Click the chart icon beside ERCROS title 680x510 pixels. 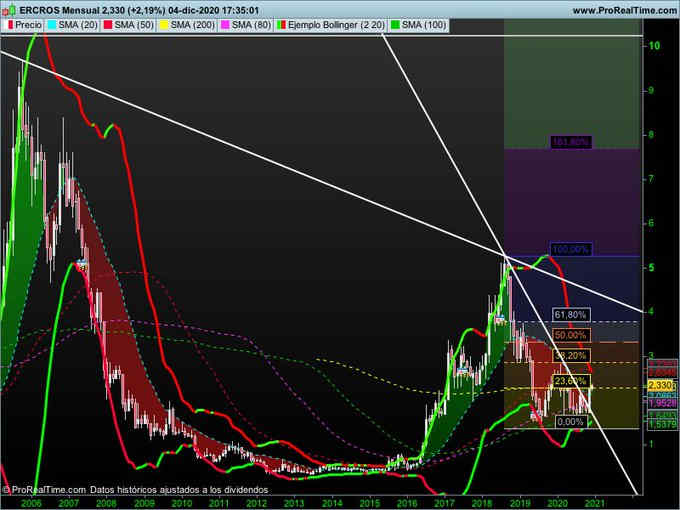click(9, 10)
